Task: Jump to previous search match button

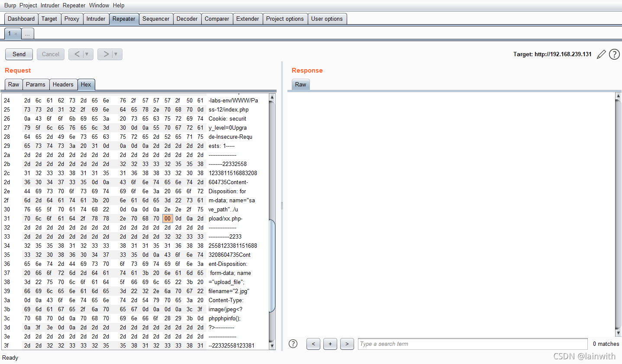Action: 313,344
